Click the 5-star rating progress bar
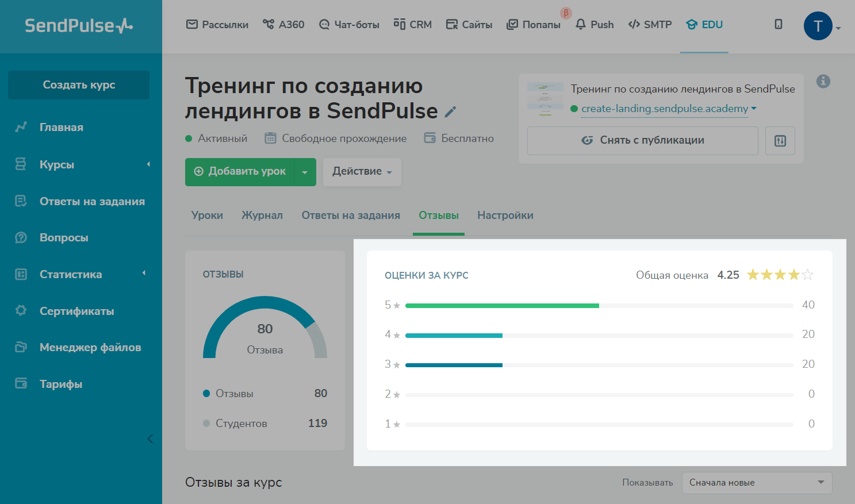 599,306
